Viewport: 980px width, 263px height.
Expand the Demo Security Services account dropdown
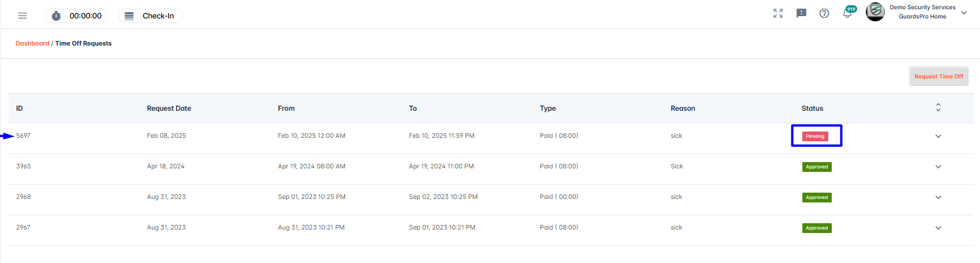(964, 13)
